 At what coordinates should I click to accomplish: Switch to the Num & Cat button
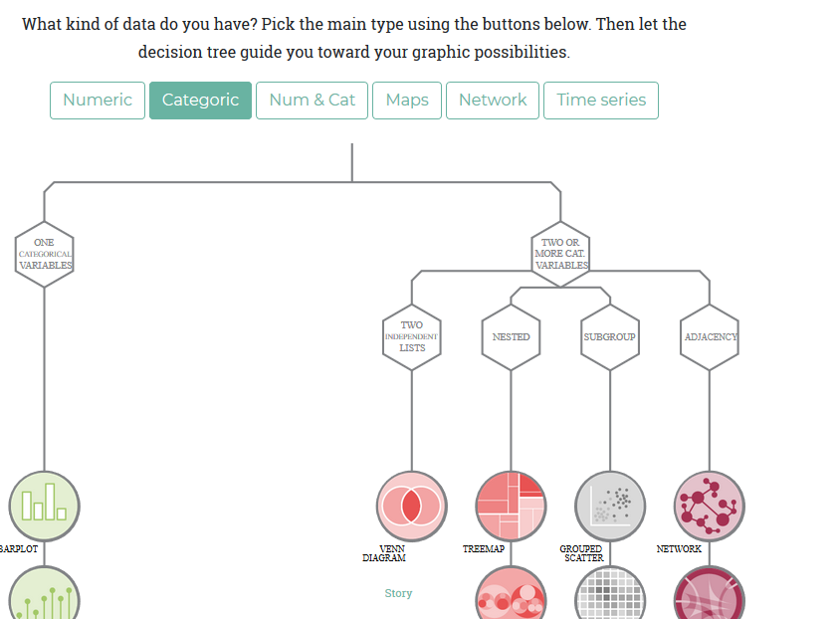[x=312, y=101]
